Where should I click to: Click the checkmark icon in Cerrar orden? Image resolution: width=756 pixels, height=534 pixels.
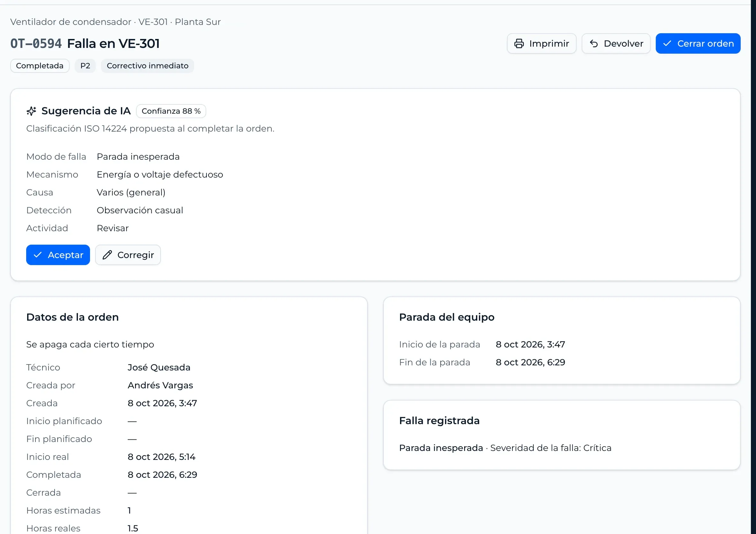[x=667, y=43]
